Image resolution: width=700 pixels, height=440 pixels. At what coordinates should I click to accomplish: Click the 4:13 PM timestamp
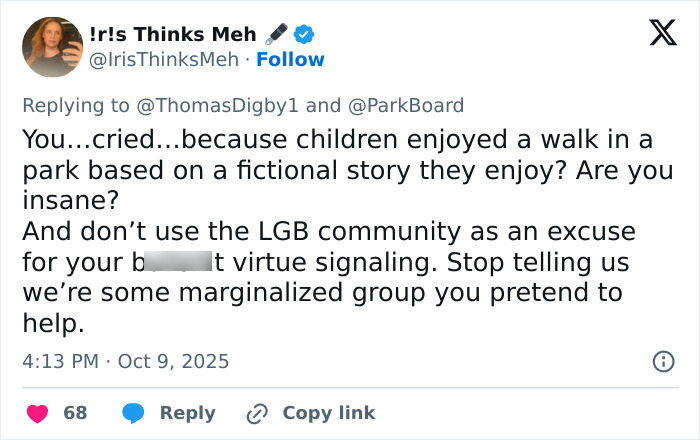(61, 360)
